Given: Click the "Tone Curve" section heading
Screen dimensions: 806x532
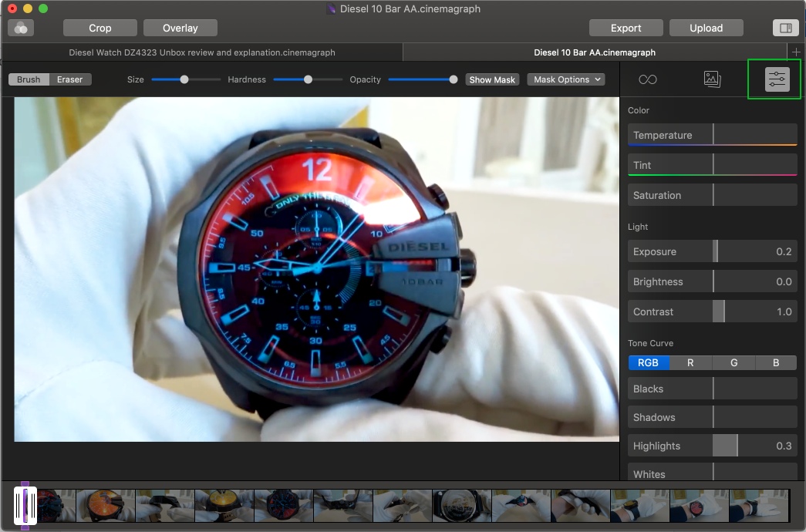Looking at the screenshot, I should pos(650,343).
